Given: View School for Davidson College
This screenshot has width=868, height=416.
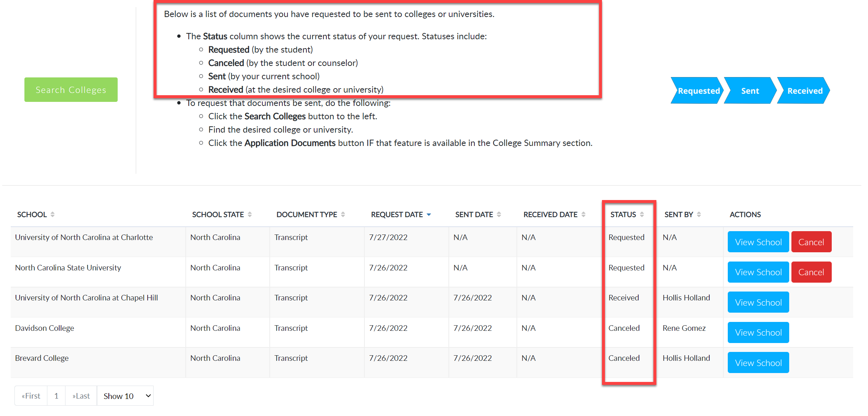Looking at the screenshot, I should pyautogui.click(x=758, y=333).
